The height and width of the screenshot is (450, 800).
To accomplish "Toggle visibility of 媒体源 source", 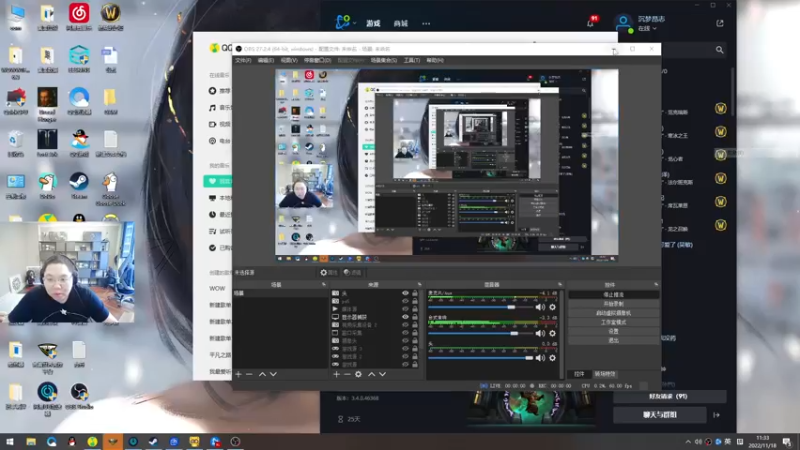I will pos(406,309).
